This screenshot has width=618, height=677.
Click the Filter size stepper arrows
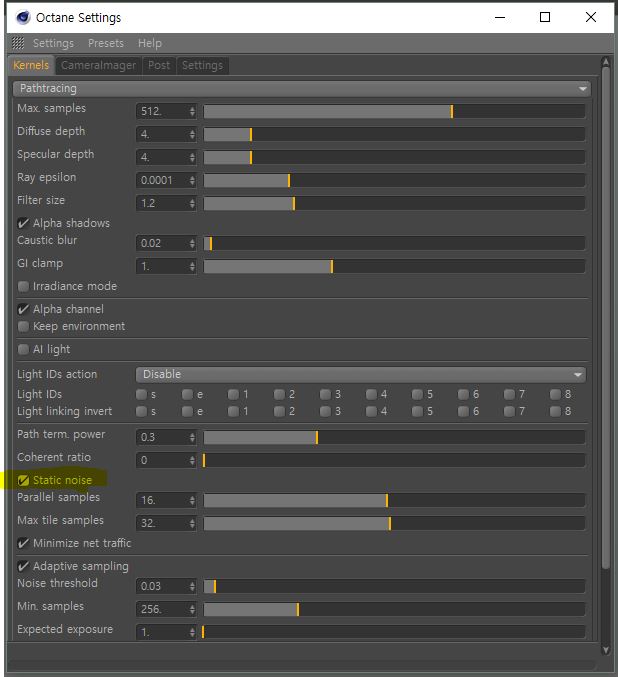192,203
